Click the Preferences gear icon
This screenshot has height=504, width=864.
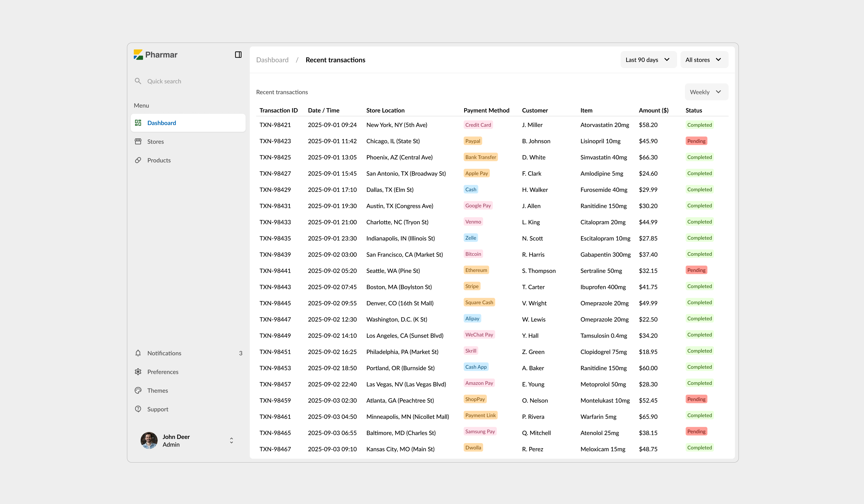click(x=138, y=372)
